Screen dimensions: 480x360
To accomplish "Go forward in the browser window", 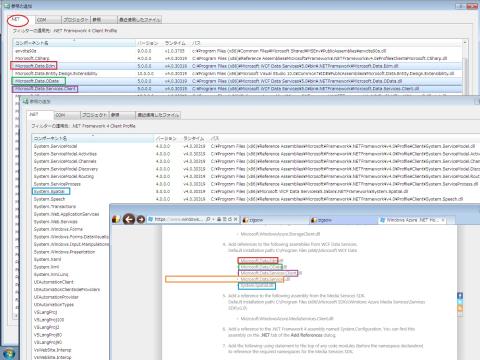I will click(x=141, y=220).
